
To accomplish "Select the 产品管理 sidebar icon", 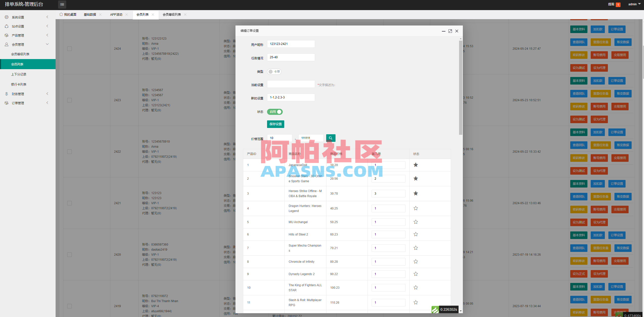I will point(7,35).
